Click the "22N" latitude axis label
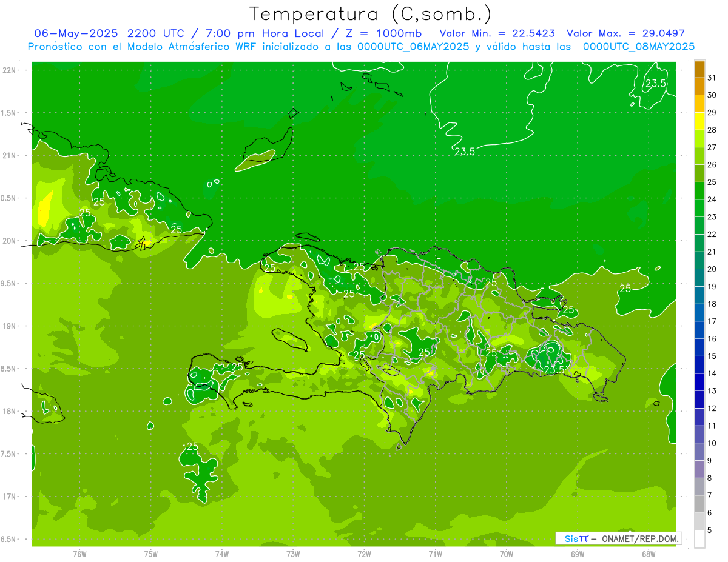Image resolution: width=728 pixels, height=562 pixels. [x=10, y=70]
